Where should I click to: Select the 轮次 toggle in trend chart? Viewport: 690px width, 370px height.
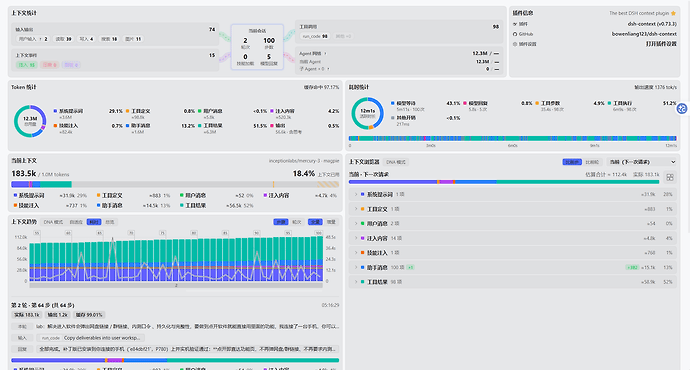click(x=297, y=222)
